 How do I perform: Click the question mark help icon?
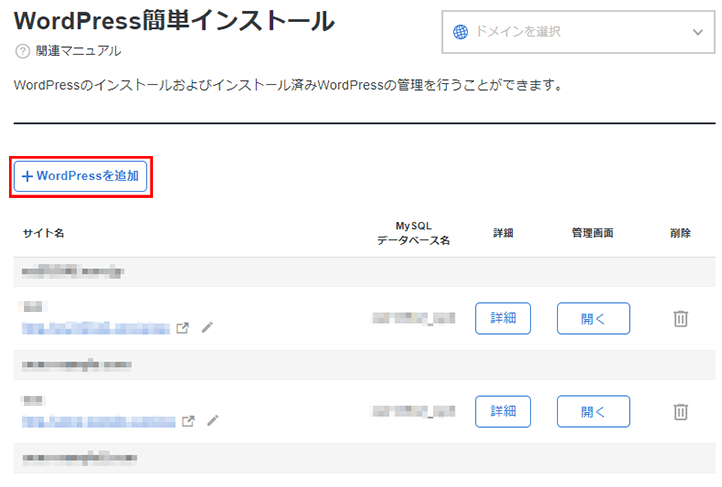(x=23, y=51)
